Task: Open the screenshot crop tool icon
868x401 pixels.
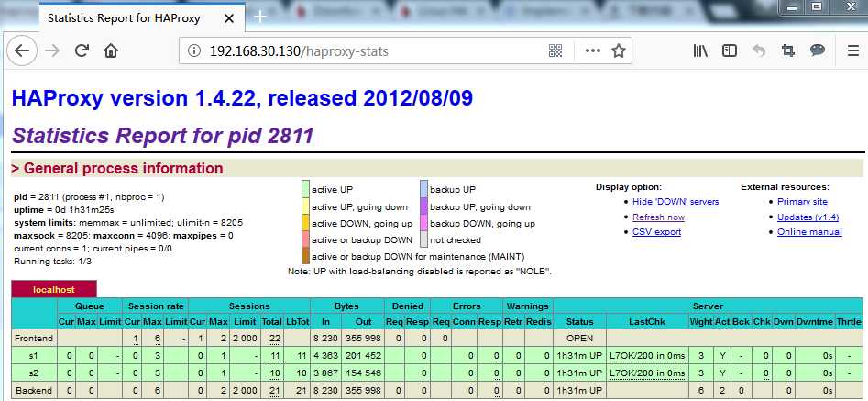Action: point(787,51)
